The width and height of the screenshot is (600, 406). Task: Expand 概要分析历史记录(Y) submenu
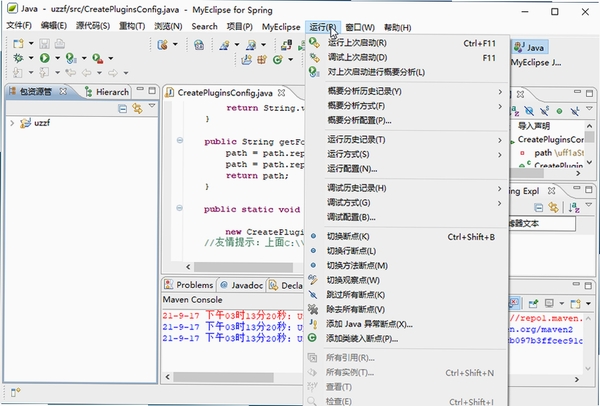pos(407,91)
